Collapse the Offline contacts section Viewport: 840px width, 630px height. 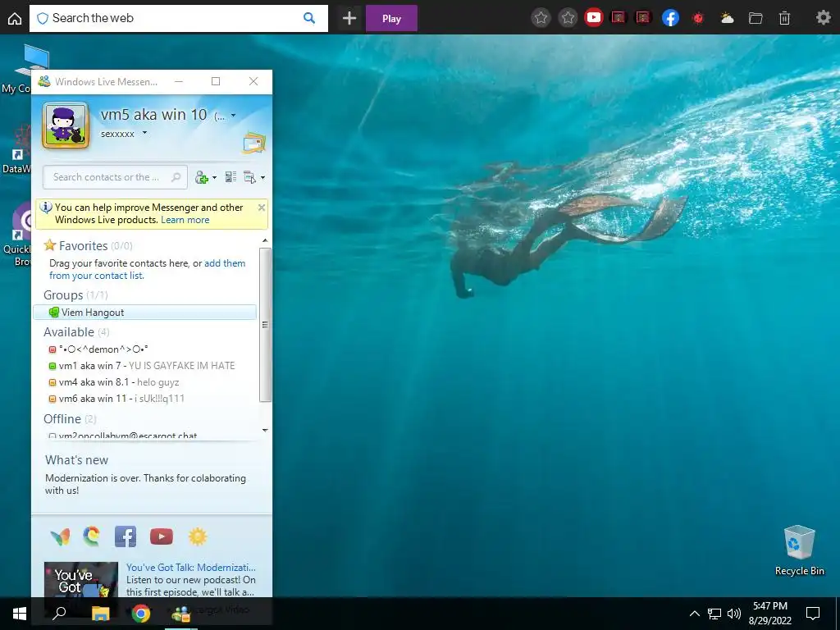tap(62, 419)
